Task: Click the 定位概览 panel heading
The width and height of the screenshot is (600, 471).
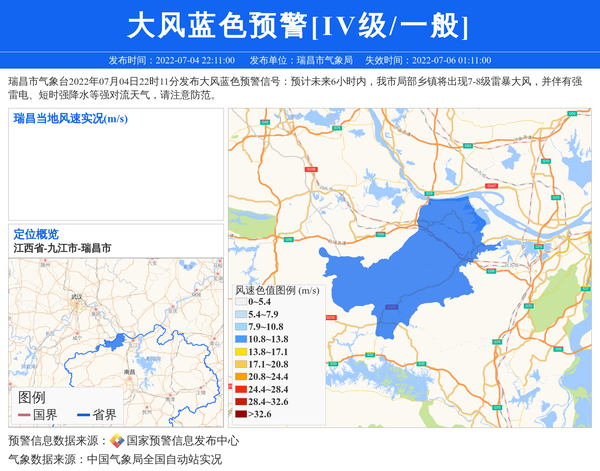Action: 36,234
